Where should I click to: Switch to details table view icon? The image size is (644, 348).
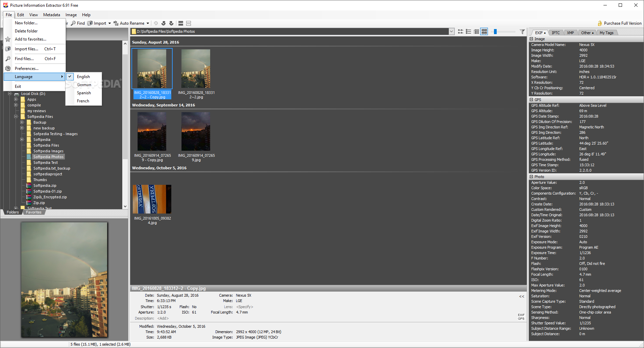(x=476, y=31)
